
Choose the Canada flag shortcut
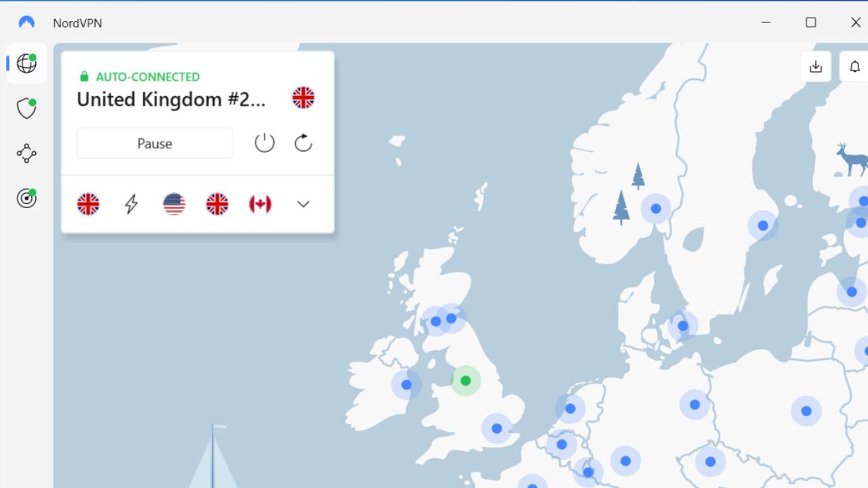pos(260,204)
